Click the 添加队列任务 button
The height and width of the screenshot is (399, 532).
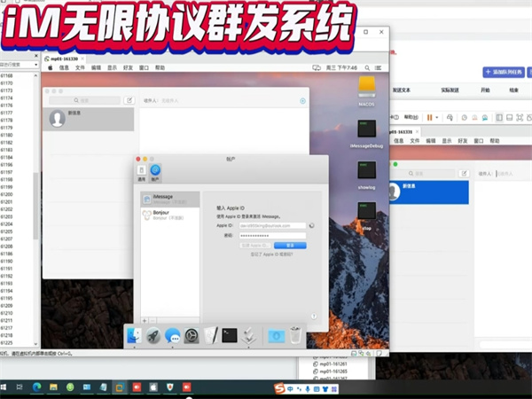[x=505, y=70]
